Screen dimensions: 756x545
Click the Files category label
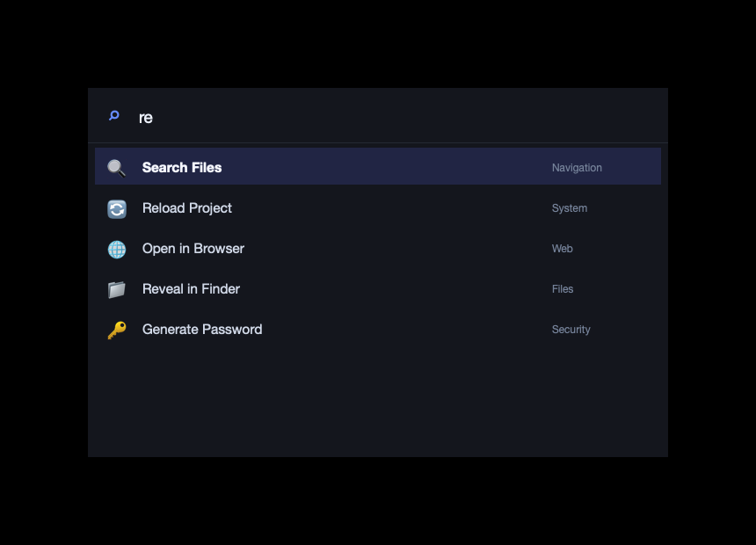click(563, 289)
